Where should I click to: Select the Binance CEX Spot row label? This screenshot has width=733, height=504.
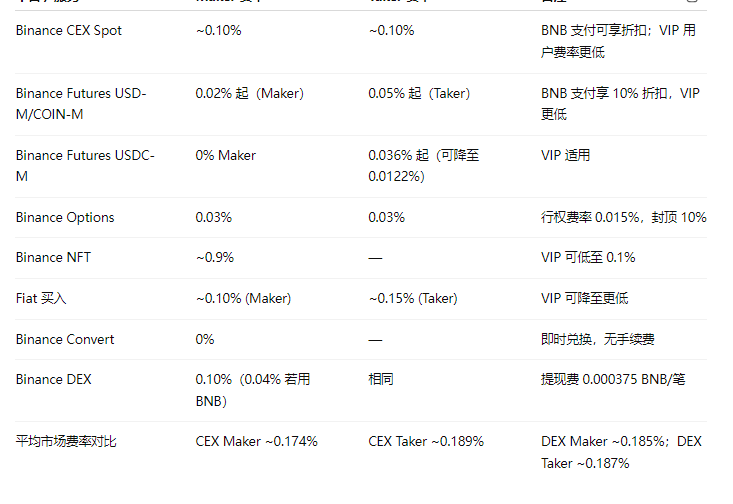click(x=69, y=30)
